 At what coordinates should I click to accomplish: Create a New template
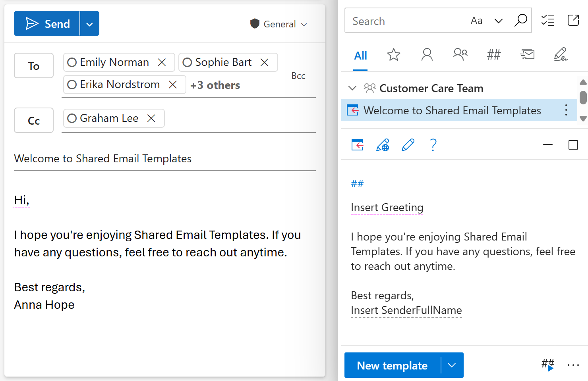point(393,365)
